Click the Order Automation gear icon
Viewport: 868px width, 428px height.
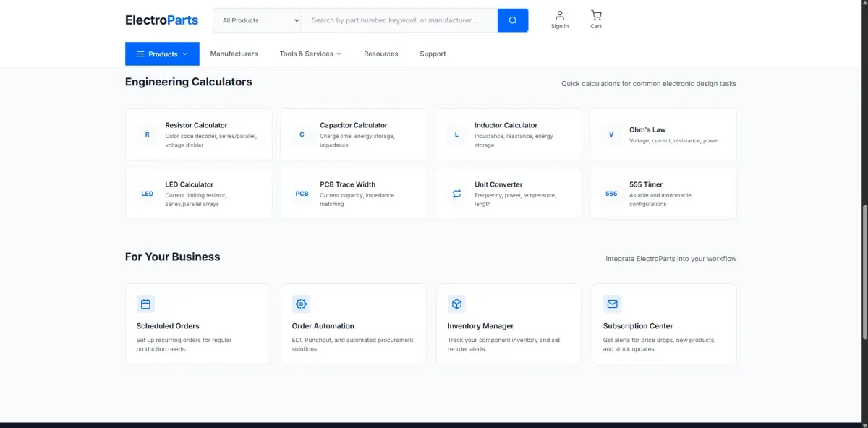pos(301,304)
